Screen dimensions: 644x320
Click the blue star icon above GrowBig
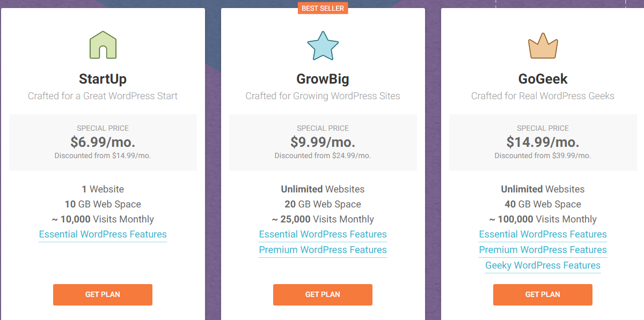point(323,46)
